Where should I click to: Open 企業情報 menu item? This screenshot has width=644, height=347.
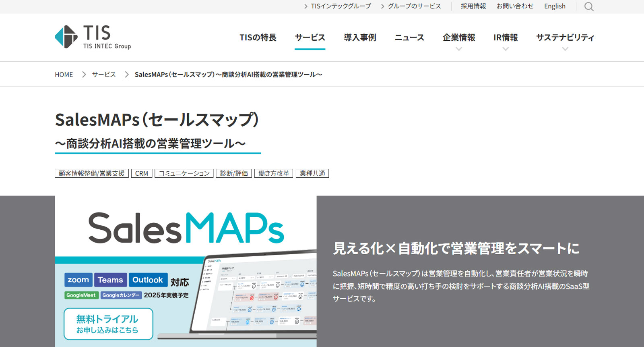[459, 37]
